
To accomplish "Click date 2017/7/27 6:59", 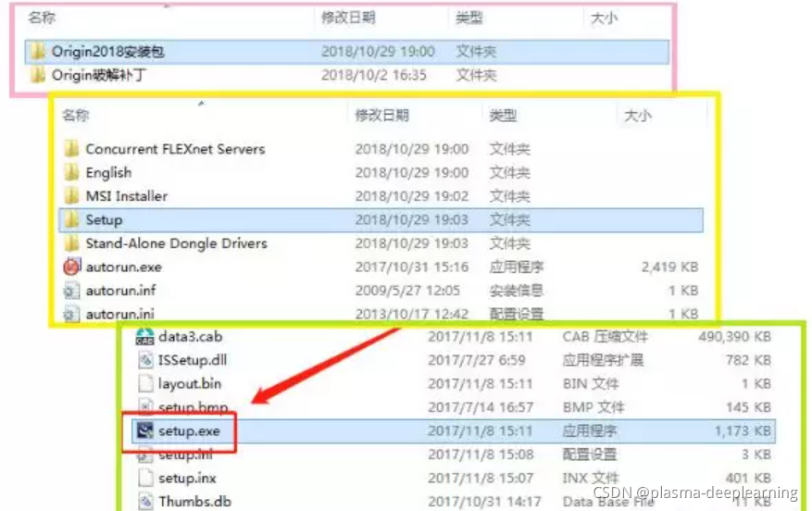I will [x=477, y=360].
